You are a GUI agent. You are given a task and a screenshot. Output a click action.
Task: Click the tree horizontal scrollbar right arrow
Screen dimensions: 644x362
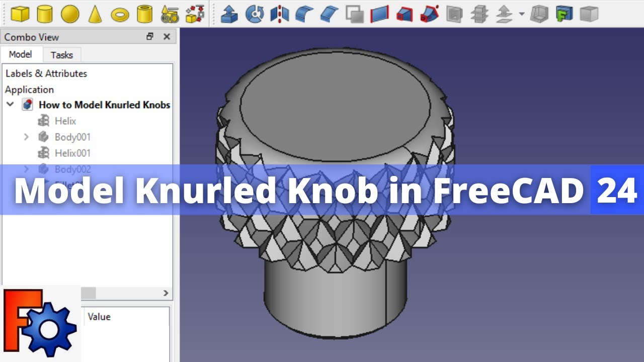pos(166,293)
